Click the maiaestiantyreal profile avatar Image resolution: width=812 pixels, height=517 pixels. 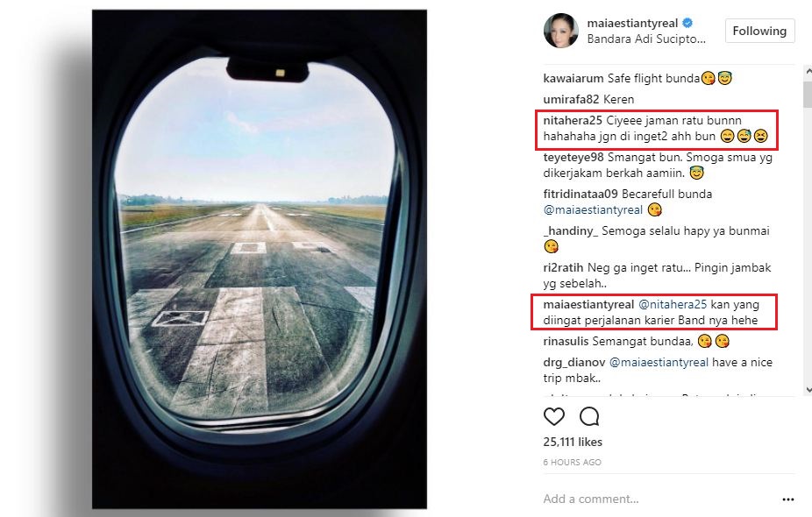[559, 31]
